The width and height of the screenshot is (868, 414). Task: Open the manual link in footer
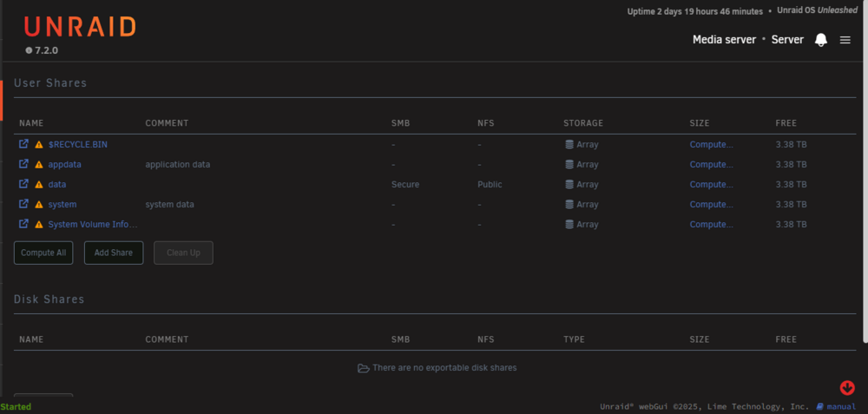point(841,407)
